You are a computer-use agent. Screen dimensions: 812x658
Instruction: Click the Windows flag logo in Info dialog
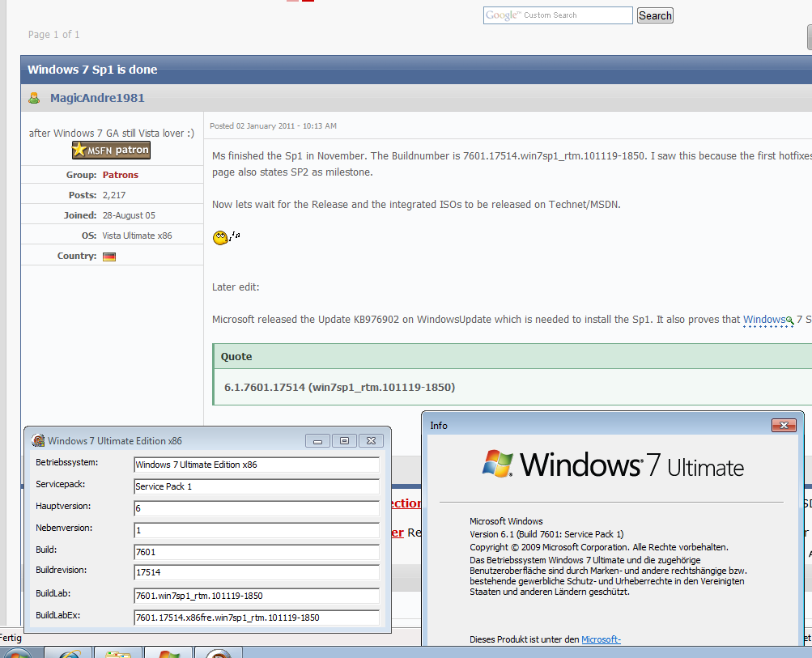coord(498,463)
